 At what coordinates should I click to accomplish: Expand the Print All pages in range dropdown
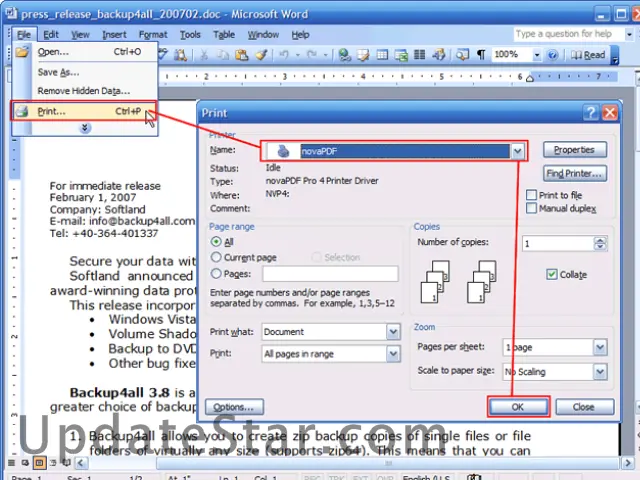pos(393,353)
